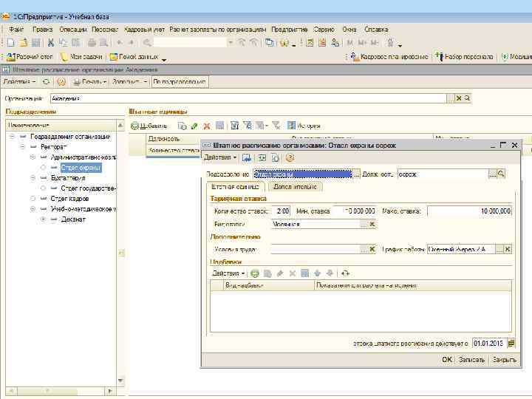Click the Количество ставок input field
The image size is (532, 399).
[x=282, y=211]
